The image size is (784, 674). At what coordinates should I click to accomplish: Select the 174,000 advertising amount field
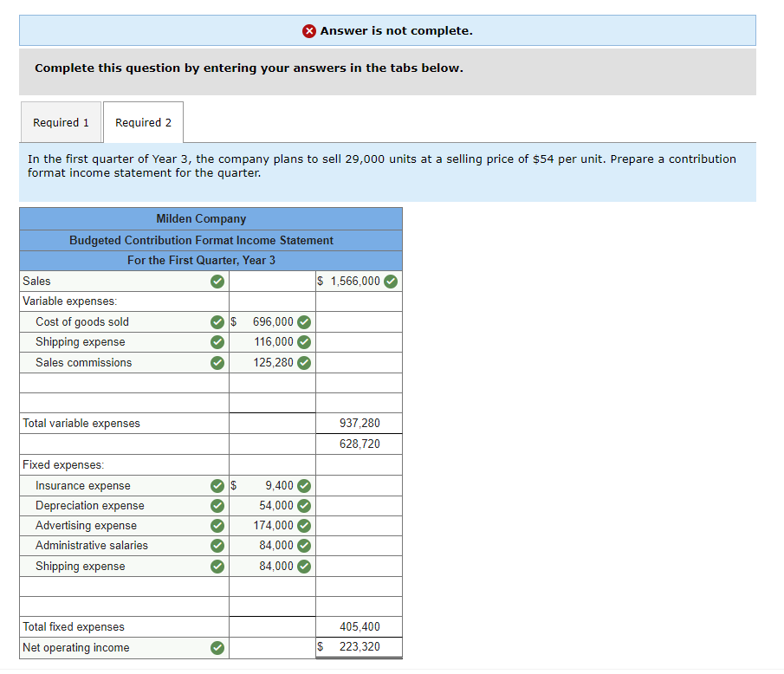tap(272, 526)
